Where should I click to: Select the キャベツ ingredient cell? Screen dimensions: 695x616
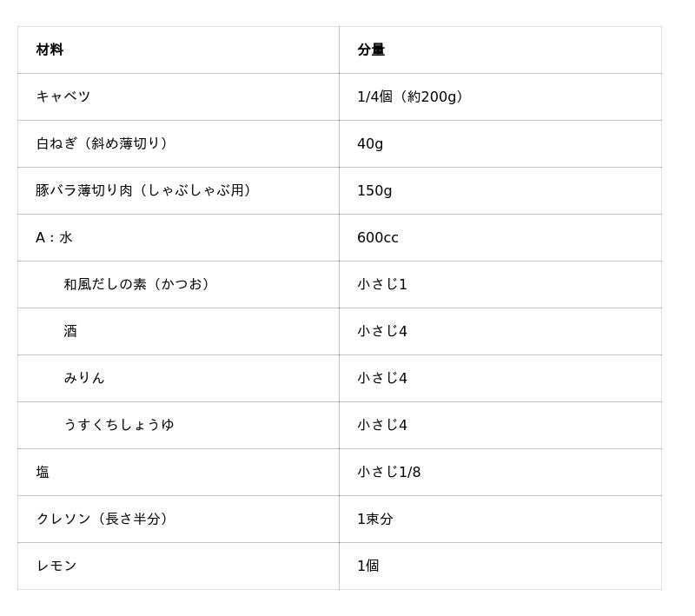[63, 97]
